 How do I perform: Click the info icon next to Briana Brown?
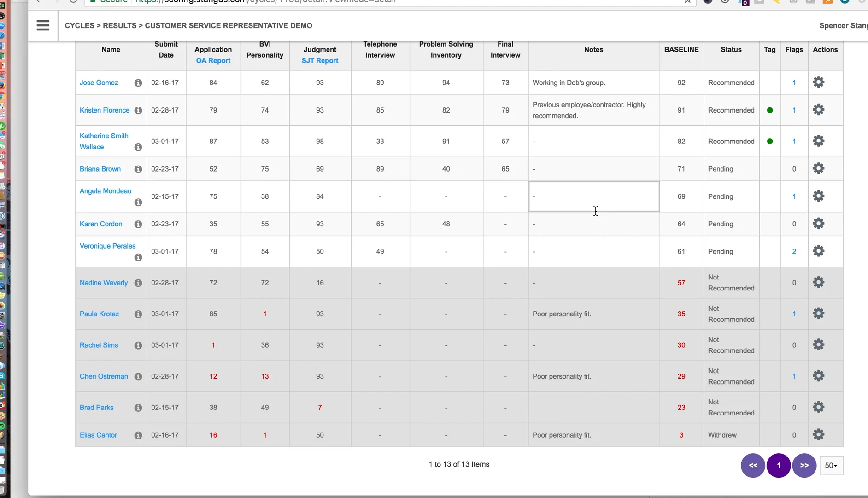[x=138, y=169]
